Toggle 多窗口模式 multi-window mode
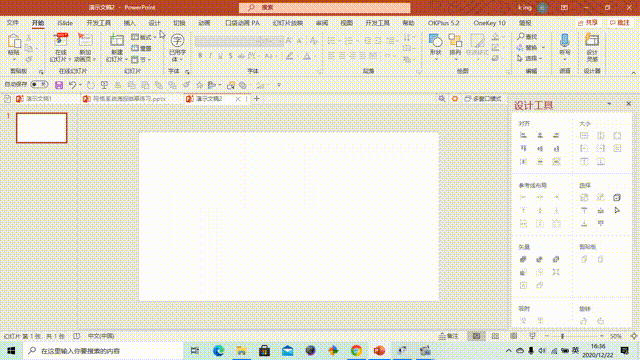The width and height of the screenshot is (640, 360). click(483, 99)
